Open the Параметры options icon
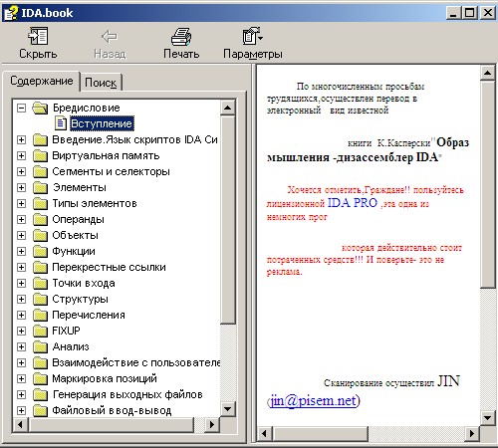Viewport: 498px width, 448px height. point(252,37)
